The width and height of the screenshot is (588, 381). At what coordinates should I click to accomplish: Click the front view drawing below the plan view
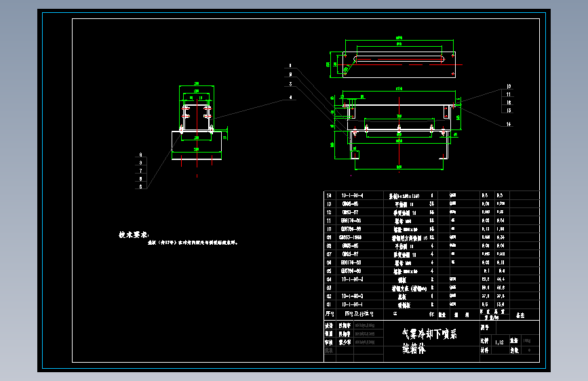click(396, 129)
